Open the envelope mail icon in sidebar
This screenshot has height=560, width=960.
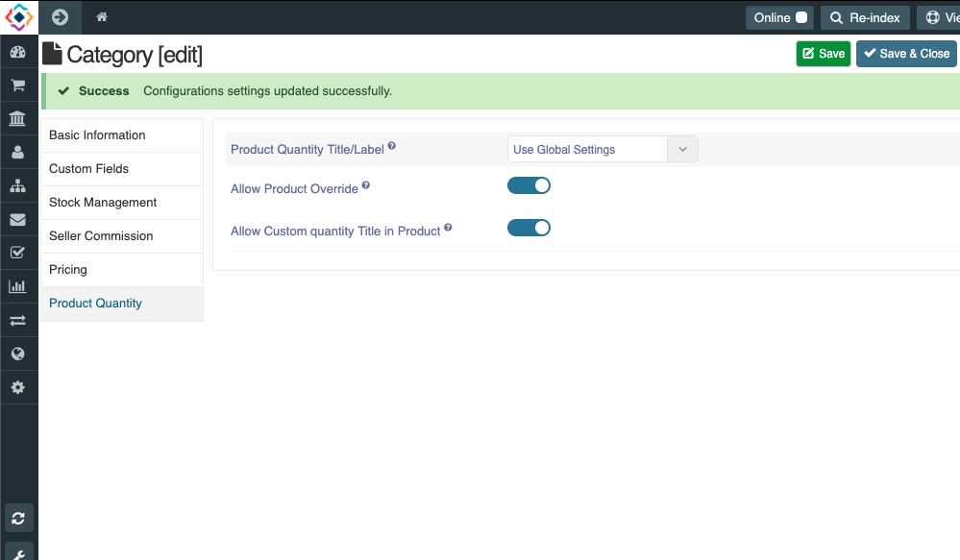point(17,219)
